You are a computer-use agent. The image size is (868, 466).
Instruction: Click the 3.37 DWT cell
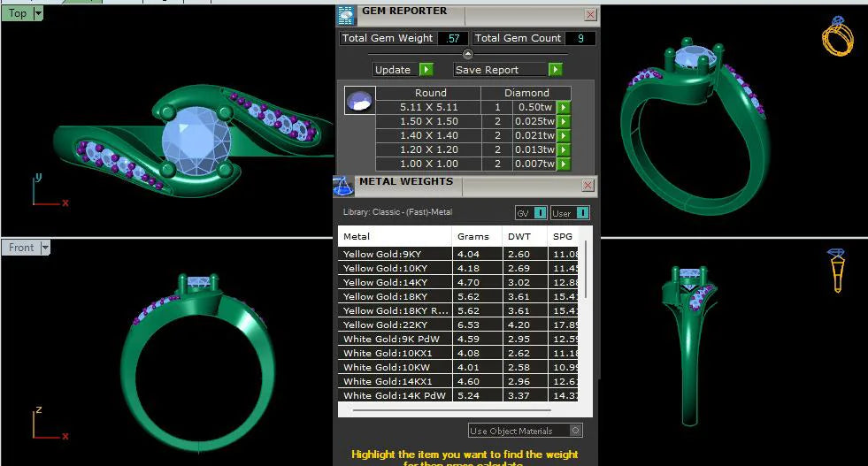click(525, 396)
